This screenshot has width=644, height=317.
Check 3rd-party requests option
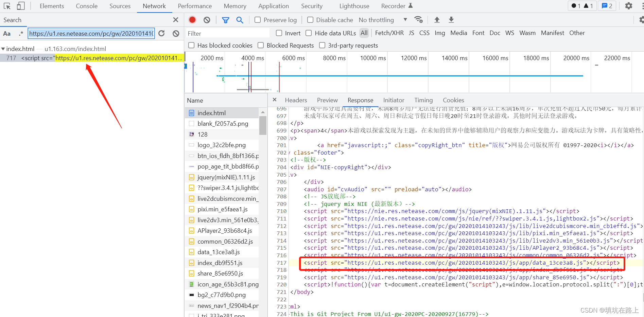[322, 45]
